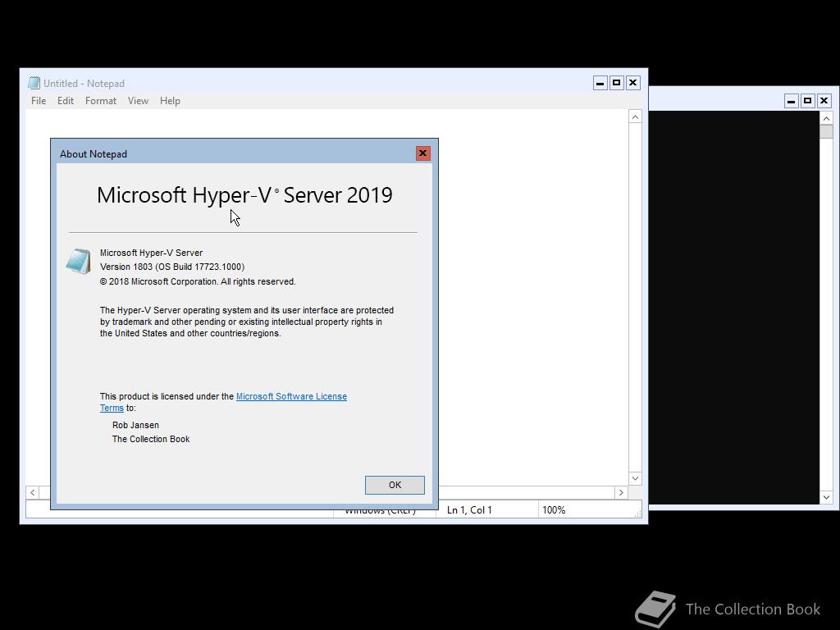The width and height of the screenshot is (840, 630).
Task: Click the Untitled - Notepad title text
Action: [x=84, y=84]
